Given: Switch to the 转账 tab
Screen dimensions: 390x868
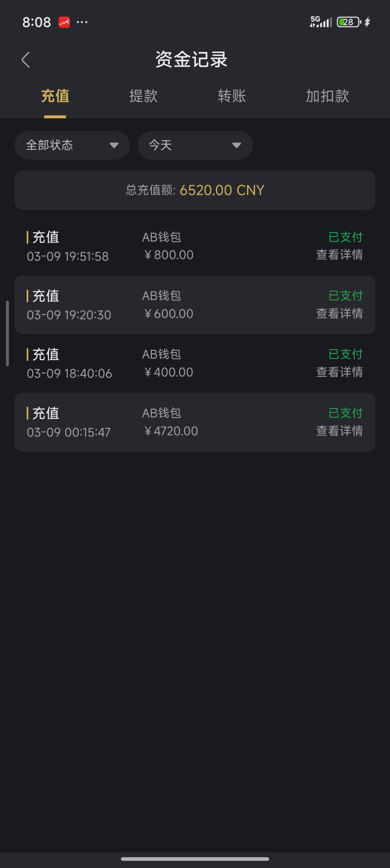Looking at the screenshot, I should (232, 96).
